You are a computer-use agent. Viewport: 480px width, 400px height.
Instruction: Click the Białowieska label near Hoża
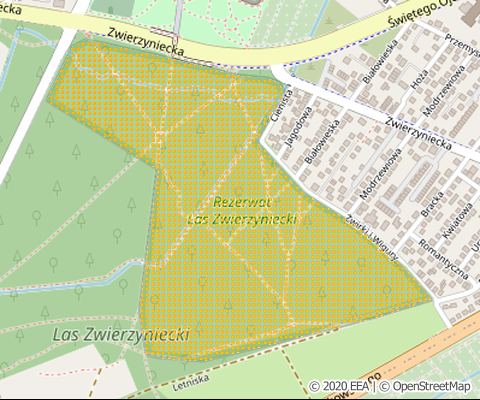pos(380,61)
